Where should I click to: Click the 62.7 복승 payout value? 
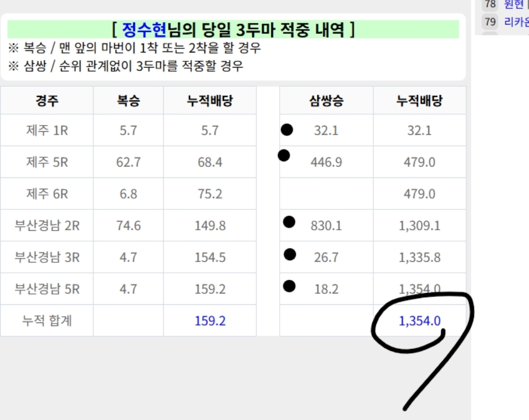(128, 162)
